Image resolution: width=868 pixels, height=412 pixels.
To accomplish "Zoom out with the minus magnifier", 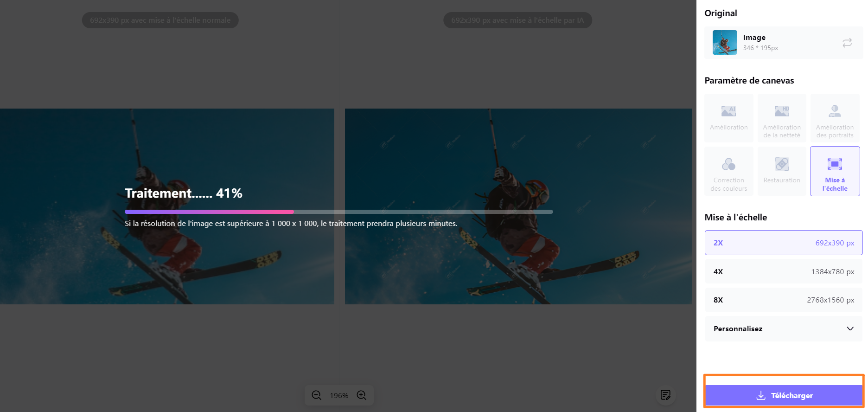I will pyautogui.click(x=316, y=395).
